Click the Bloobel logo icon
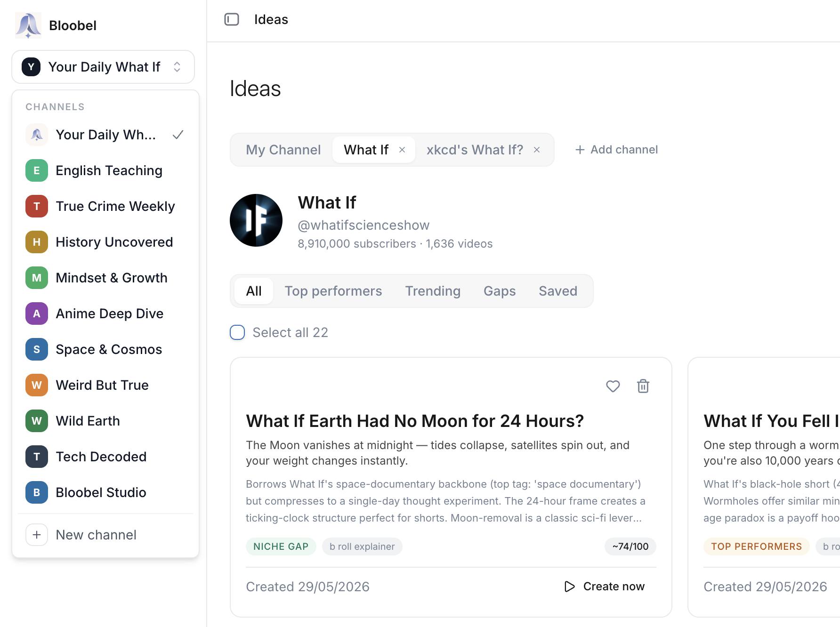 click(28, 25)
